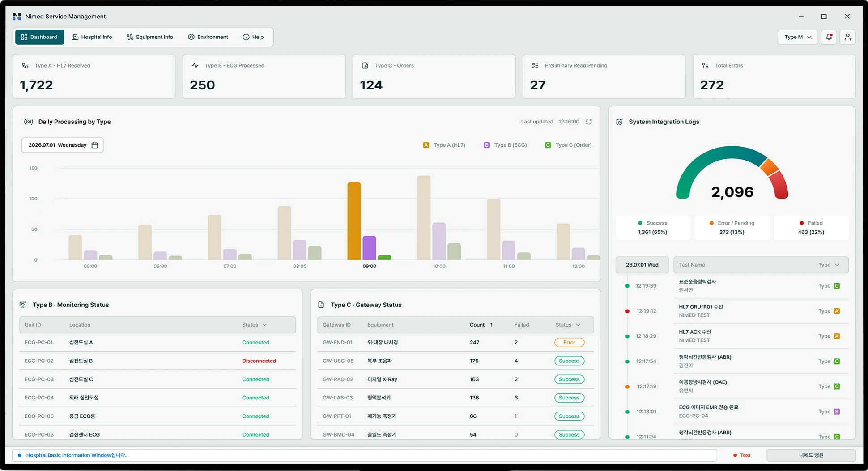Click the Test status indicator in footer
Image resolution: width=868 pixels, height=471 pixels.
pyautogui.click(x=742, y=455)
